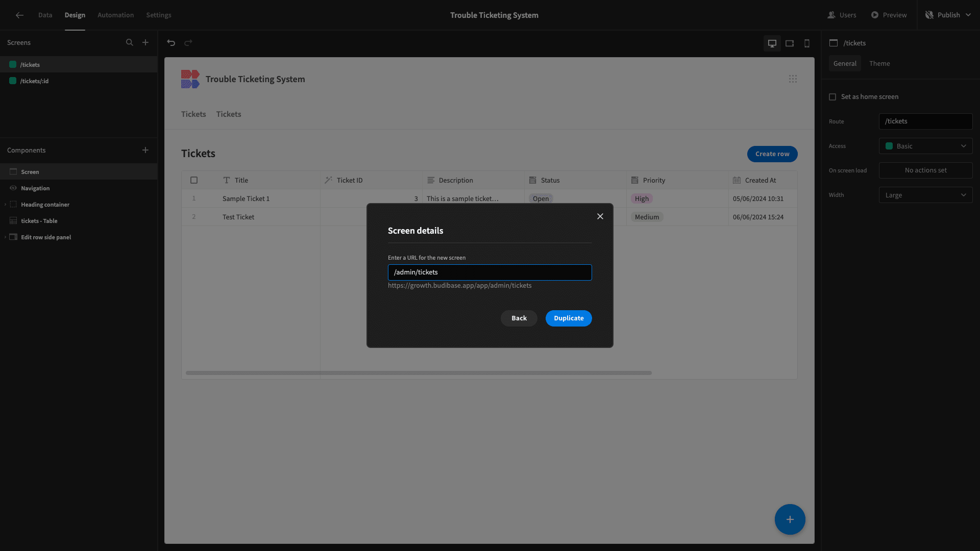Click the Created At calendar icon
The height and width of the screenshot is (551, 980).
pos(737,180)
